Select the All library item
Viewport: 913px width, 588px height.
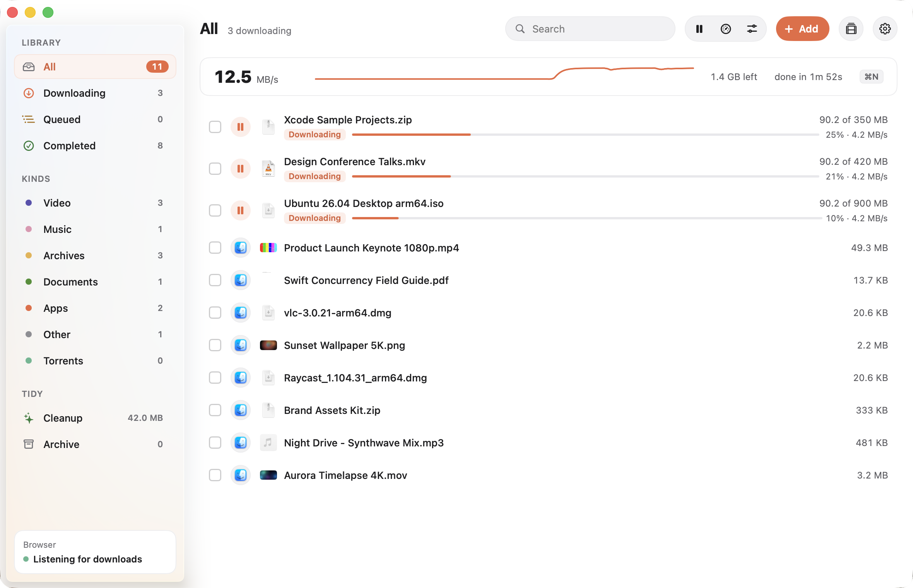click(95, 67)
